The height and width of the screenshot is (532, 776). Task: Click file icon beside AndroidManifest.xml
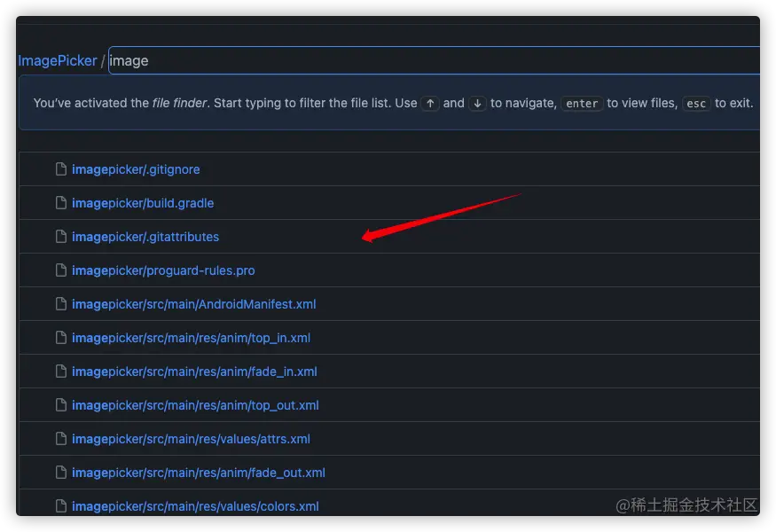point(61,304)
